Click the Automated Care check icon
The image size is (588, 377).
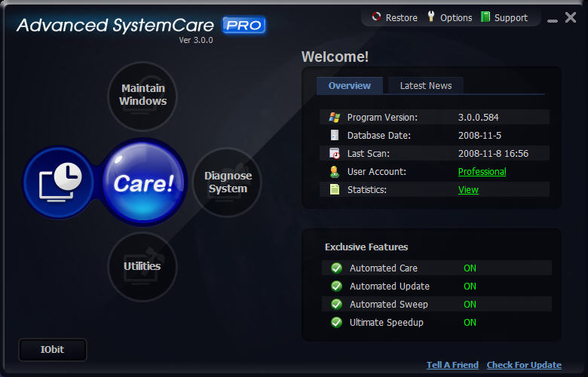[x=336, y=268]
